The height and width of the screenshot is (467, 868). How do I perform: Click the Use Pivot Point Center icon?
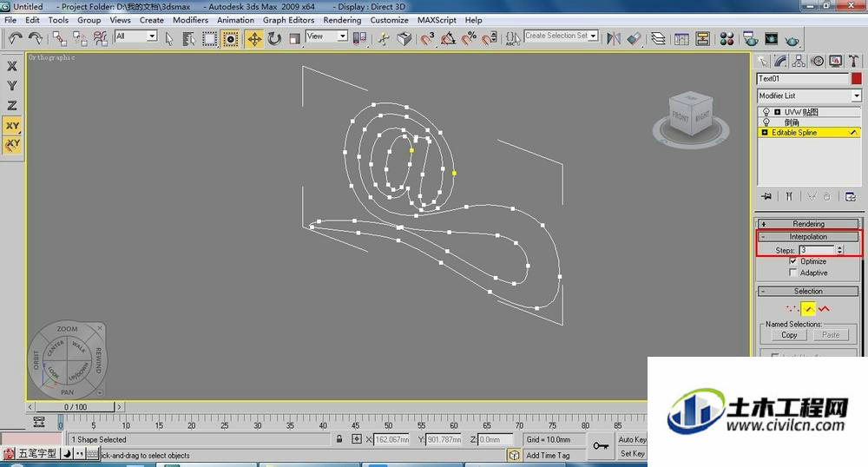[359, 38]
